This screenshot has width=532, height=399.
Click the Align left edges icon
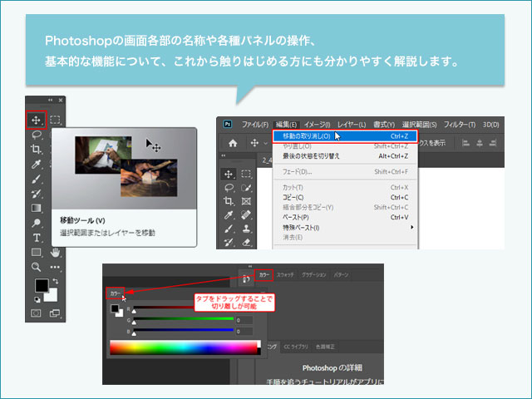(x=465, y=143)
